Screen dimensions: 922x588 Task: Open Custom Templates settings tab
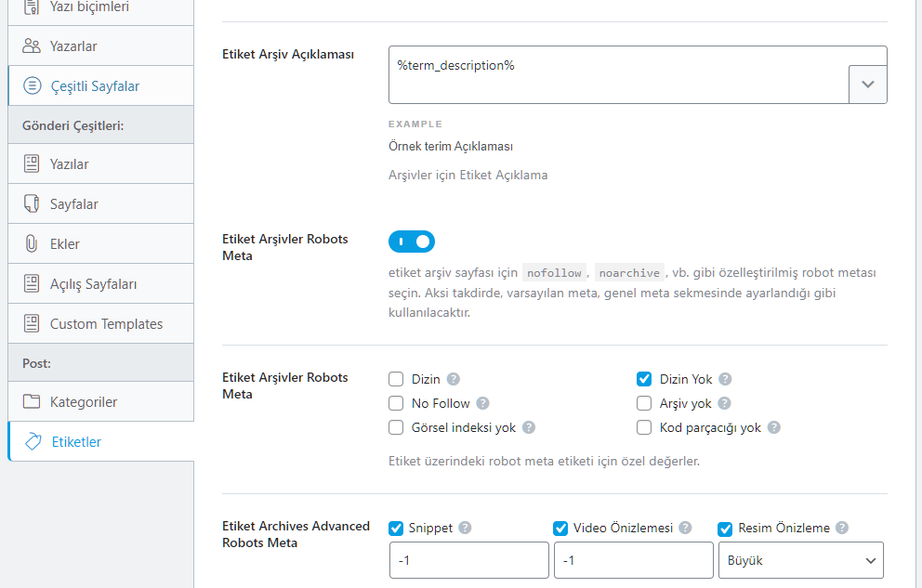[x=100, y=323]
